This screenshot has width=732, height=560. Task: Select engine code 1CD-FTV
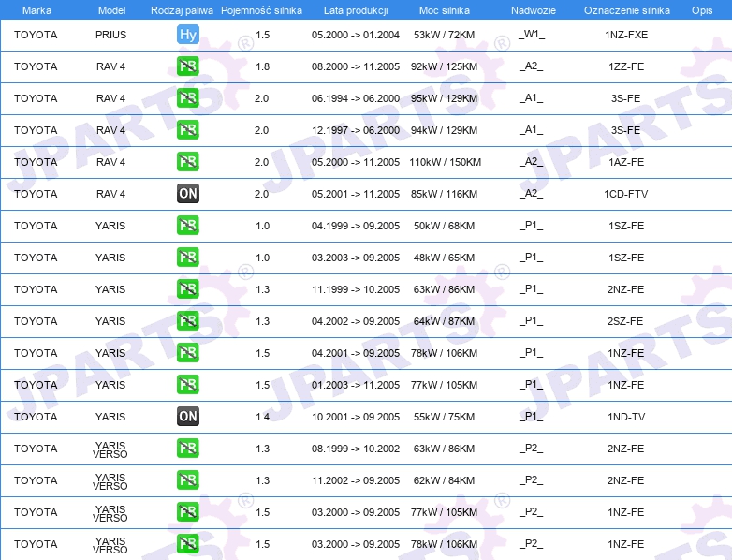pos(626,194)
